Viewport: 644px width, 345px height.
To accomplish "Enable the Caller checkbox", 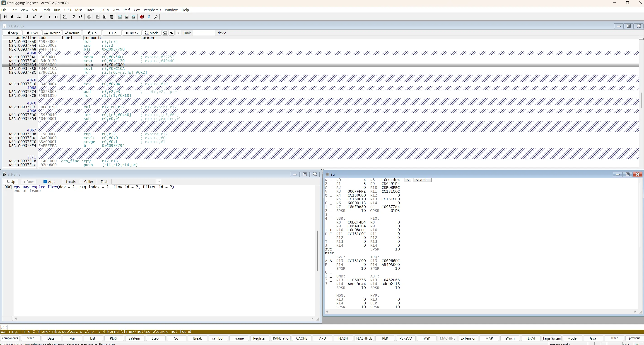I will [x=82, y=182].
